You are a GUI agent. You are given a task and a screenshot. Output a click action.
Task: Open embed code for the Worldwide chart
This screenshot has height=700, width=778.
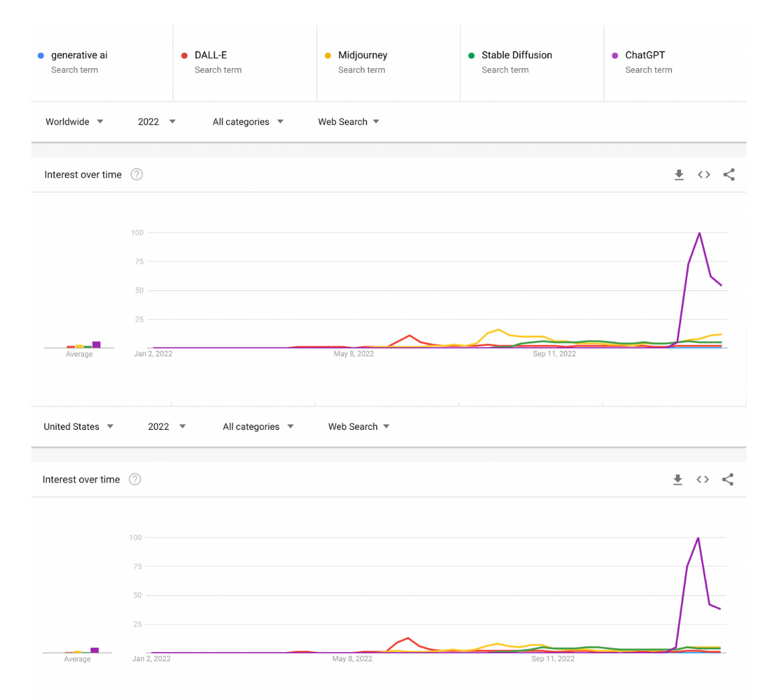704,174
